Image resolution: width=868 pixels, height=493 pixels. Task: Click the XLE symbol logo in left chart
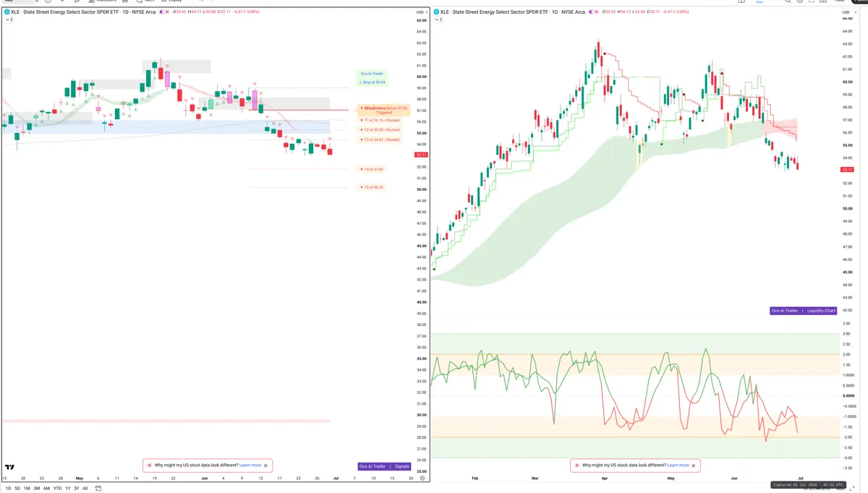pos(7,12)
